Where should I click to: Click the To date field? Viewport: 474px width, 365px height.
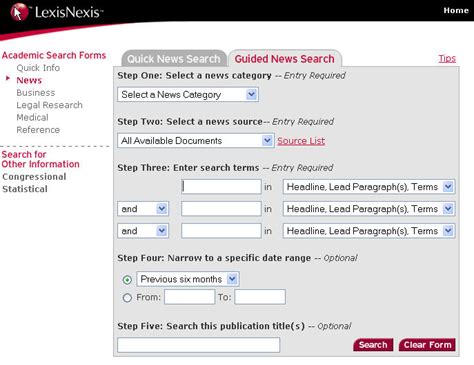[260, 297]
